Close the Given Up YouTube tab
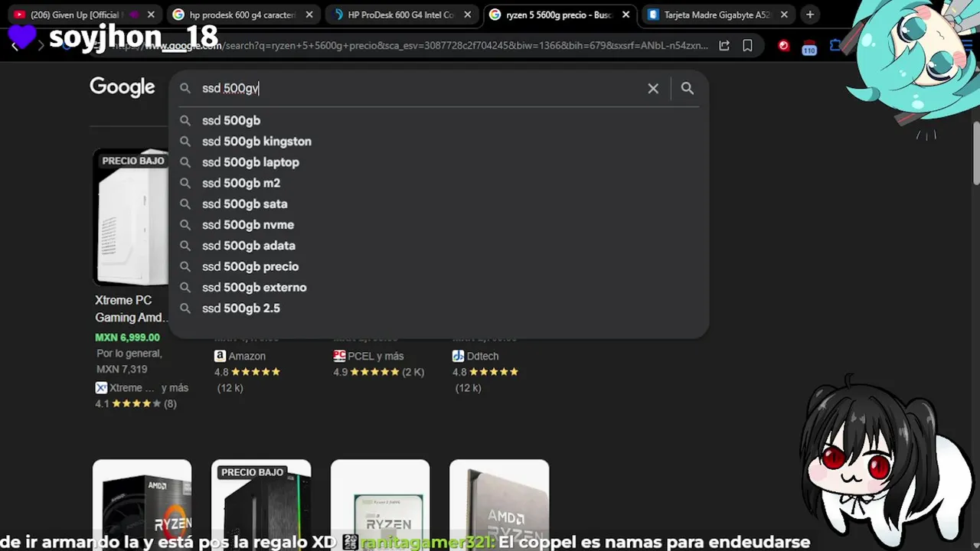This screenshot has height=551, width=980. 151,15
